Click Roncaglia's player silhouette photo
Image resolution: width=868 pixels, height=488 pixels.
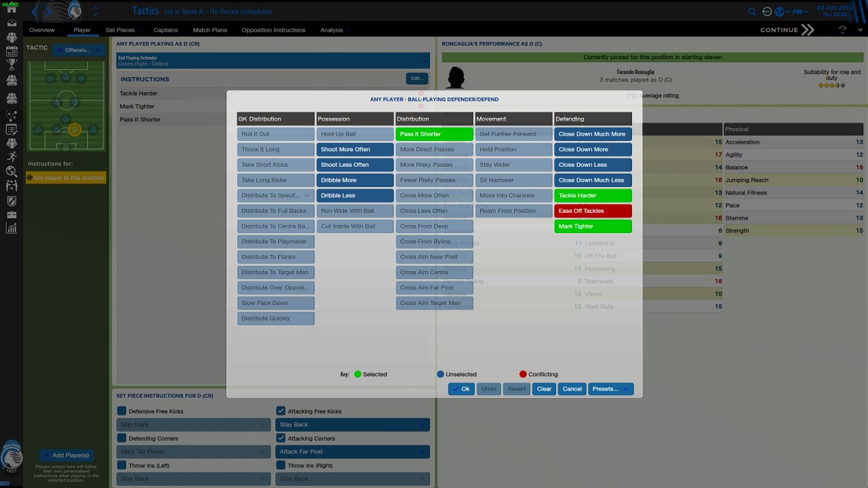(x=456, y=77)
